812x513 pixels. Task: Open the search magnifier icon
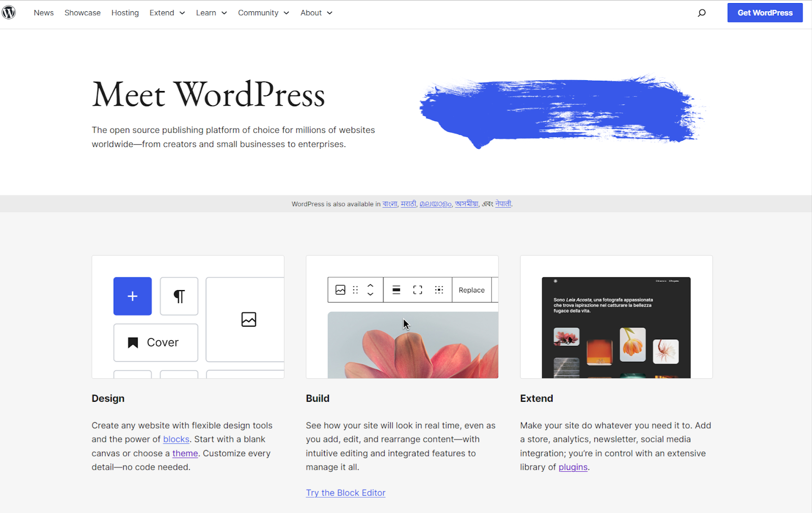click(x=702, y=13)
